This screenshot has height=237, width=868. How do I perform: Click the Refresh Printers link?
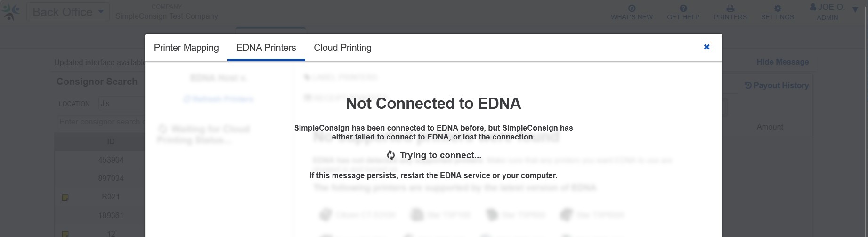coord(219,99)
